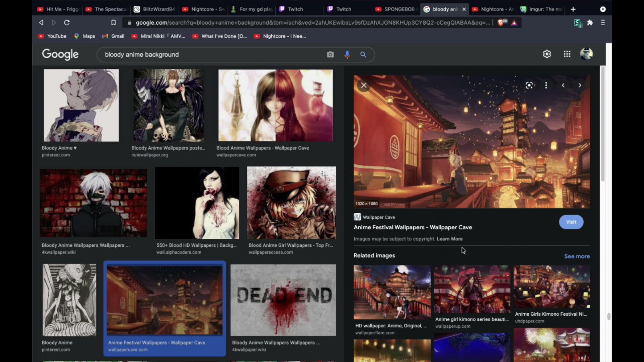Open Anime Festival Wallpapers title link
Viewport: 644px width, 362px height.
(413, 227)
